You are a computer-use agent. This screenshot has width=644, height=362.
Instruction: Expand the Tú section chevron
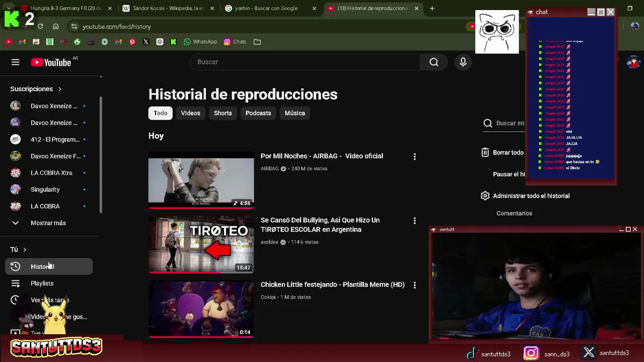point(25,250)
